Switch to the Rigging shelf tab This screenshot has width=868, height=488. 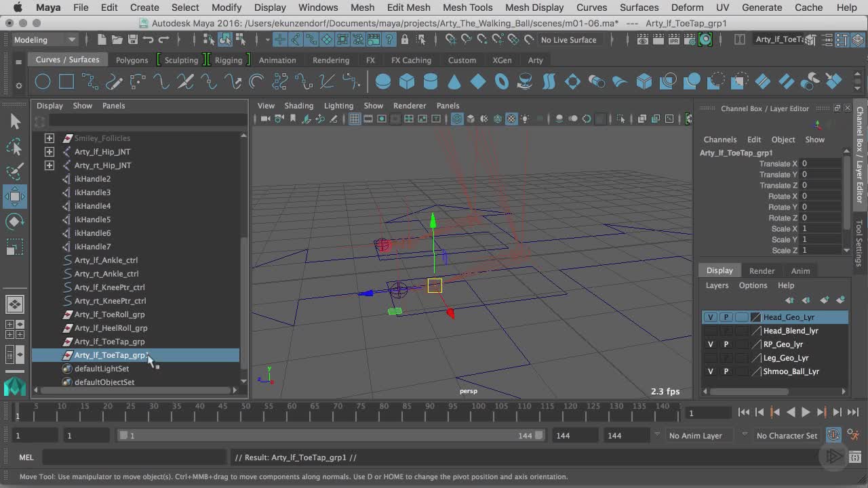pyautogui.click(x=229, y=60)
